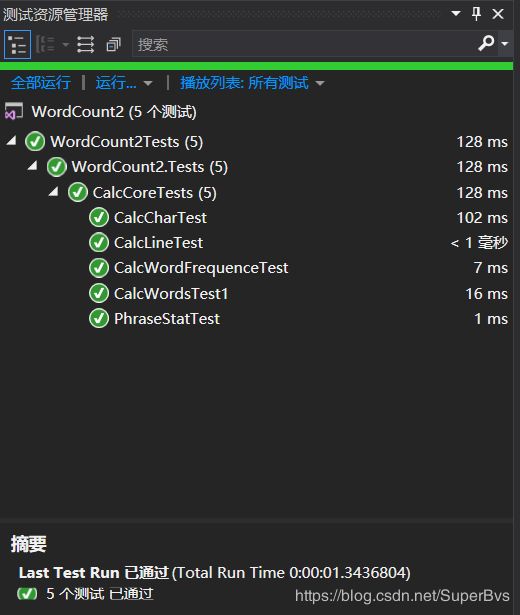Open the search options dropdown arrow
520x615 pixels.
(505, 44)
